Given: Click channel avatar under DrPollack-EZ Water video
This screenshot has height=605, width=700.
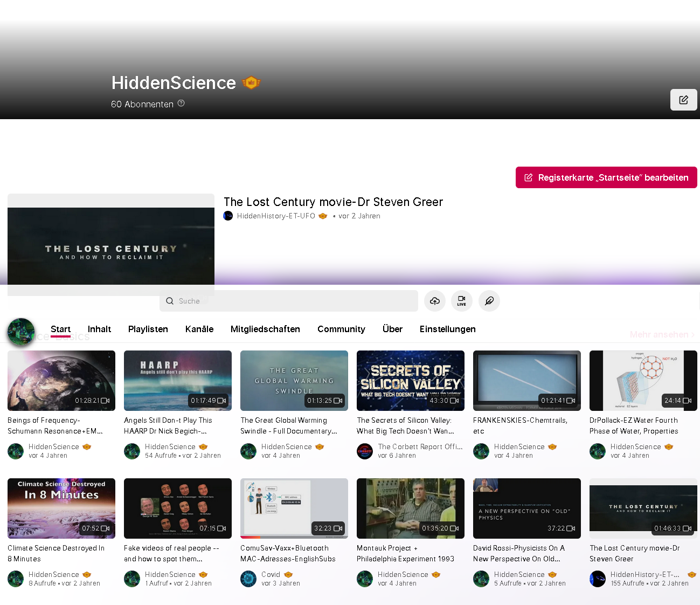Looking at the screenshot, I should (598, 451).
